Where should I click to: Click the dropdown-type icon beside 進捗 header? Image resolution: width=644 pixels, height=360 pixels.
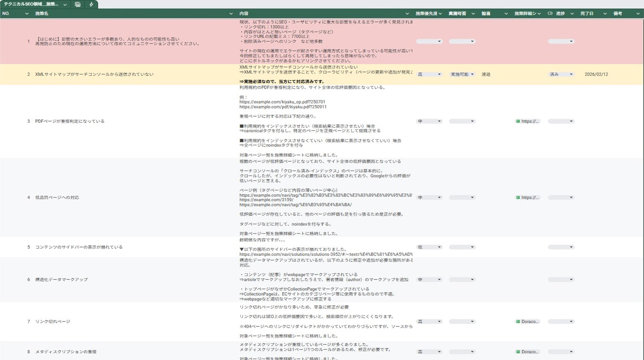coord(550,13)
